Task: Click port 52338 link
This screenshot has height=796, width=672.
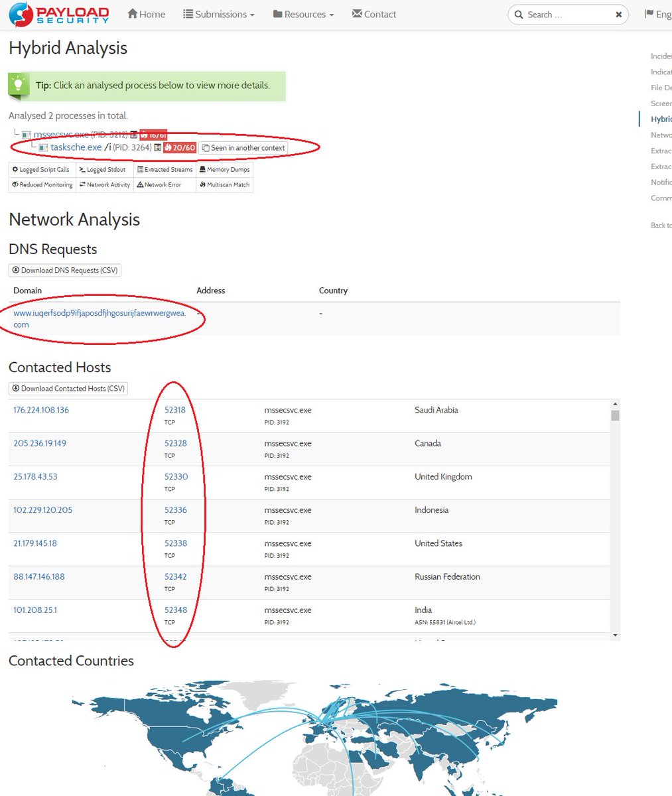Action: point(176,543)
